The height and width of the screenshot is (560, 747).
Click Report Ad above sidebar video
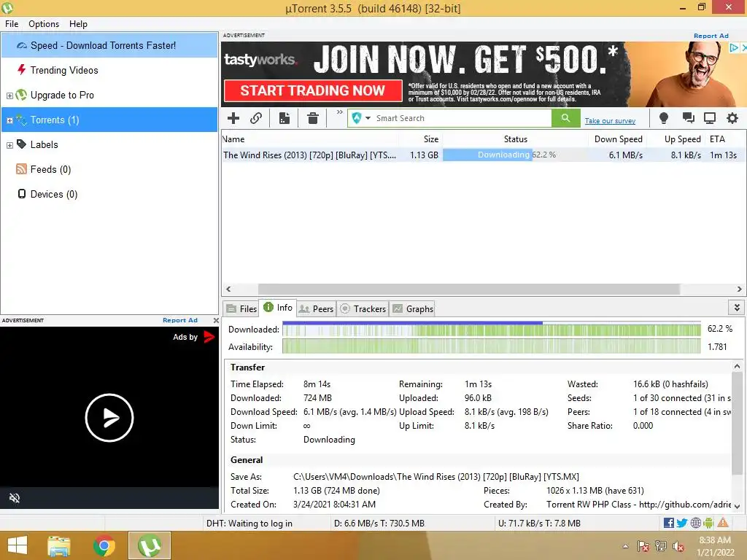click(x=180, y=321)
